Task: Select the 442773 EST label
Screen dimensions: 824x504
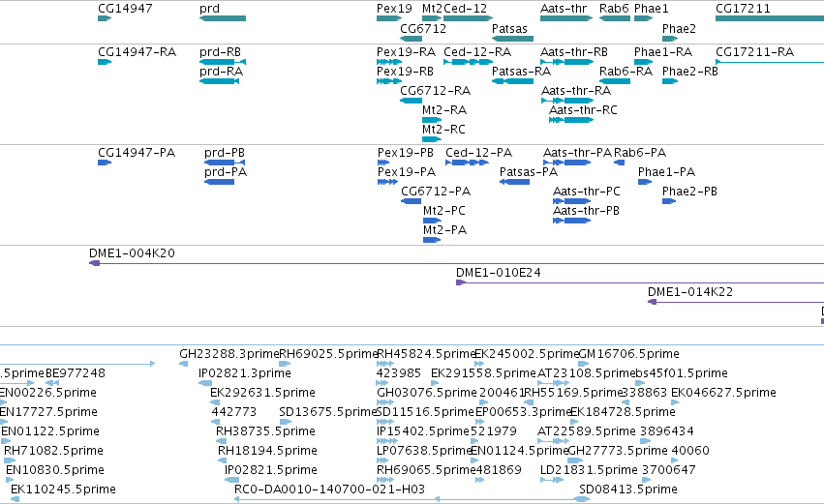Action: tap(234, 413)
